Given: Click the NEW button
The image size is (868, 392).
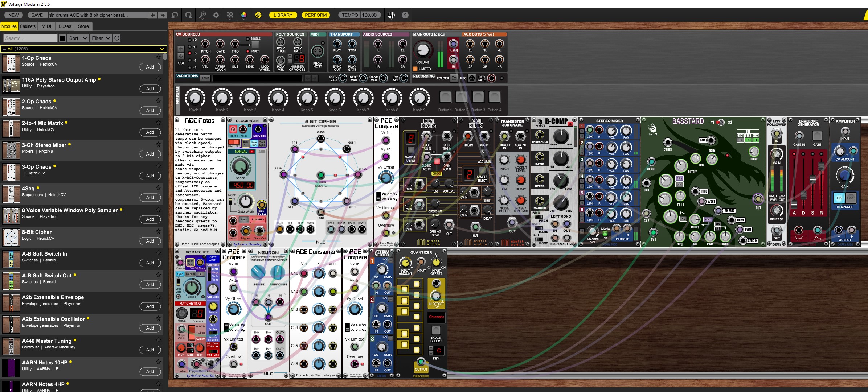Looking at the screenshot, I should 13,15.
